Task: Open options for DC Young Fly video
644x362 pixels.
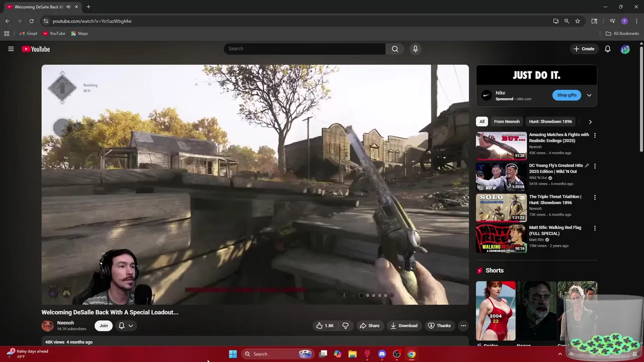Action: (595, 166)
